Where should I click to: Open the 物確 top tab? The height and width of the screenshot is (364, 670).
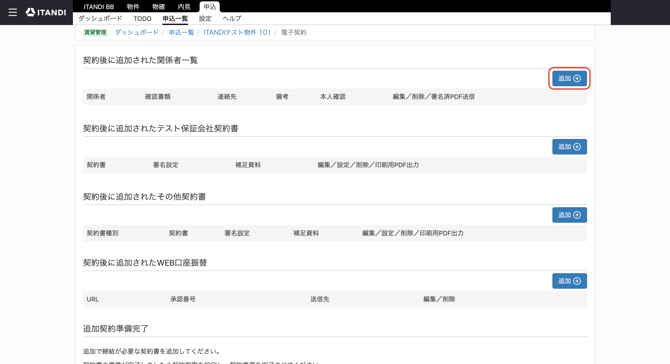coord(159,7)
